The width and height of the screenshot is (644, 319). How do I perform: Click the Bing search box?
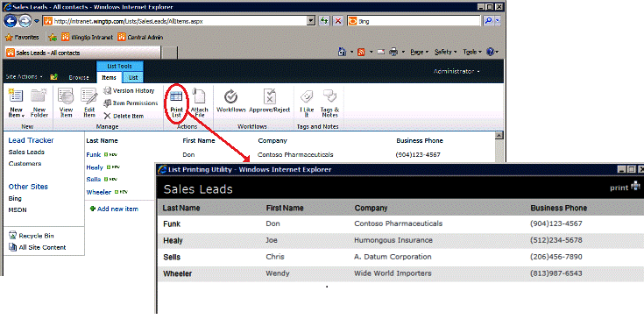(x=414, y=21)
